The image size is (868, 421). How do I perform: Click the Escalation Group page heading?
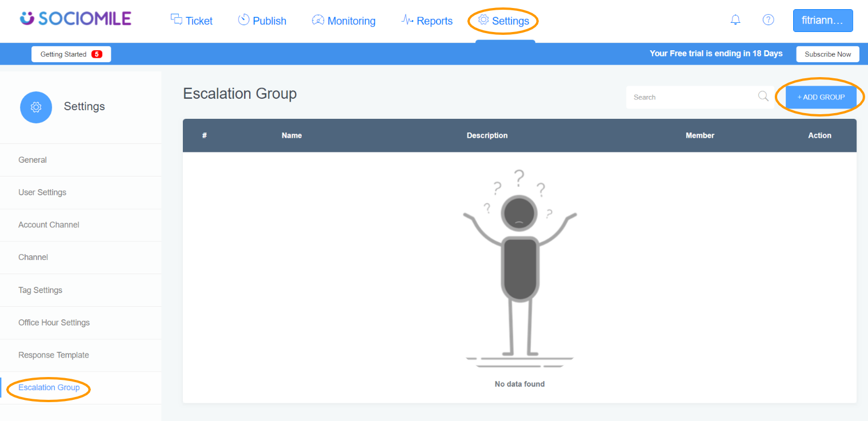click(240, 94)
